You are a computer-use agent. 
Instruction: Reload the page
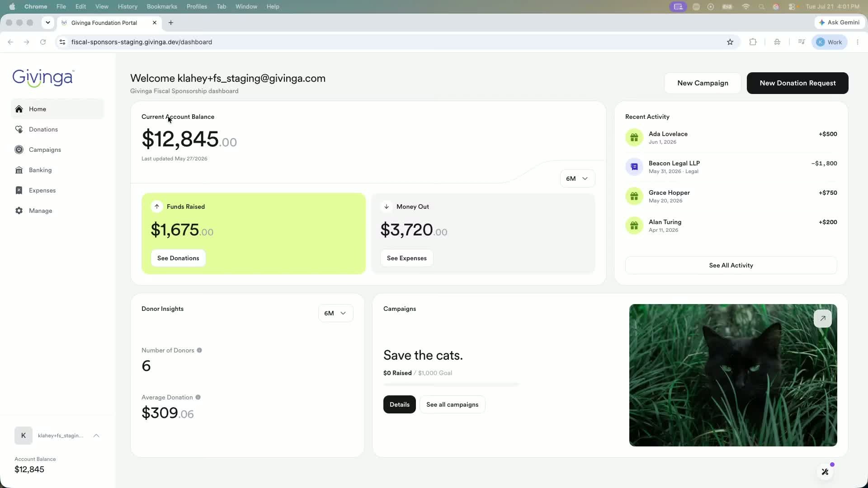43,42
